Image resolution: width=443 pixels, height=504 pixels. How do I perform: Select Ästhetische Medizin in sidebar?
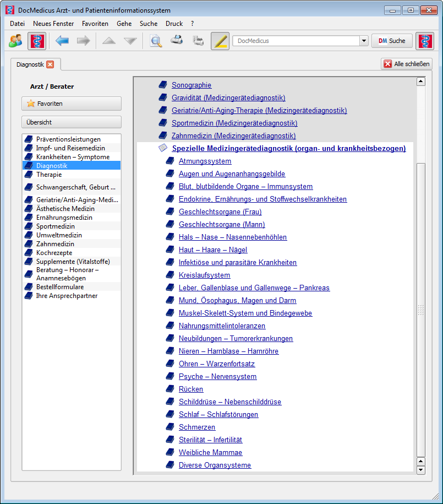(72, 209)
